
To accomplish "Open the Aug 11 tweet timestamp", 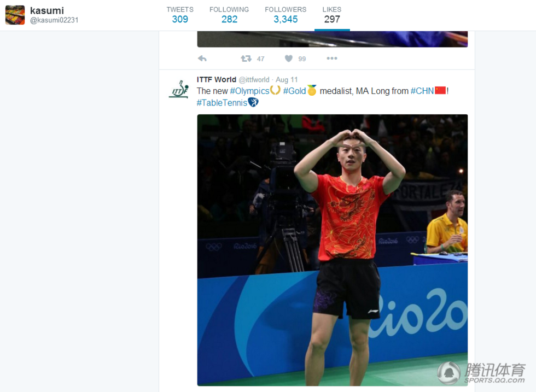I will [x=287, y=80].
